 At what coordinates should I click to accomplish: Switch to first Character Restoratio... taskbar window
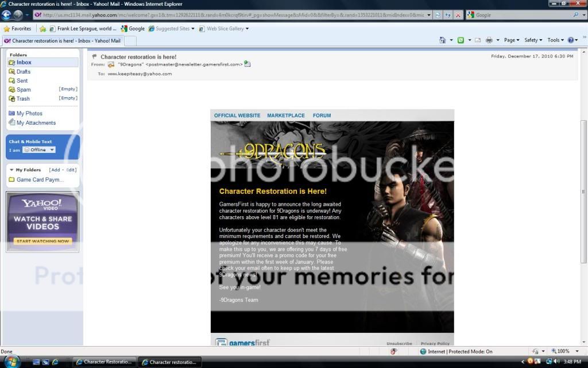click(x=105, y=362)
